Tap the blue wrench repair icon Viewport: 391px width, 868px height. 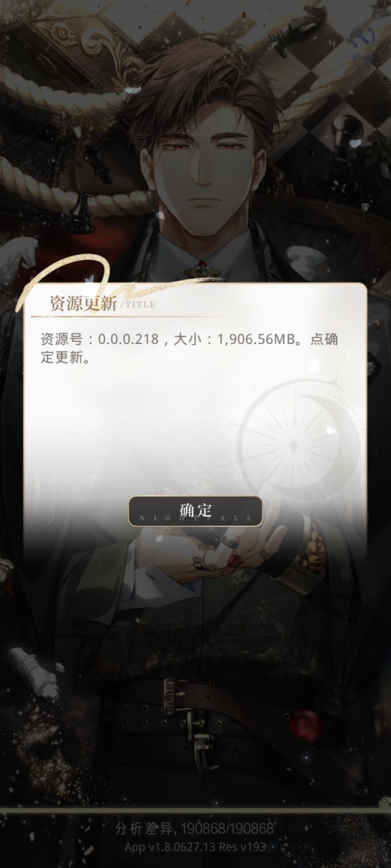pyautogui.click(x=362, y=37)
